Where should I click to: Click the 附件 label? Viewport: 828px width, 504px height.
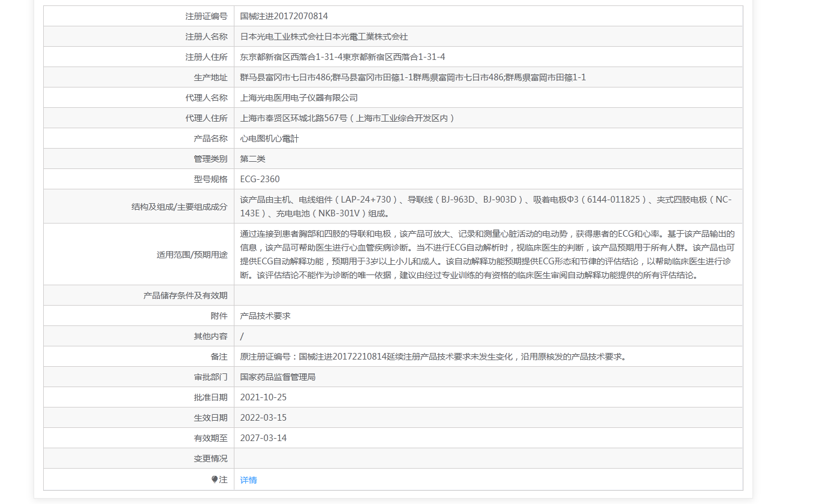(219, 316)
